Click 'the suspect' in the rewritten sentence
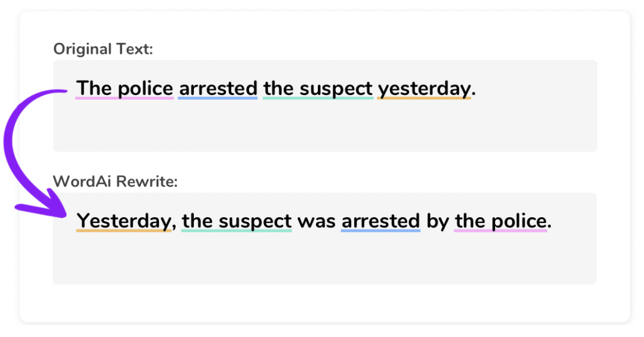This screenshot has height=337, width=644. (237, 221)
